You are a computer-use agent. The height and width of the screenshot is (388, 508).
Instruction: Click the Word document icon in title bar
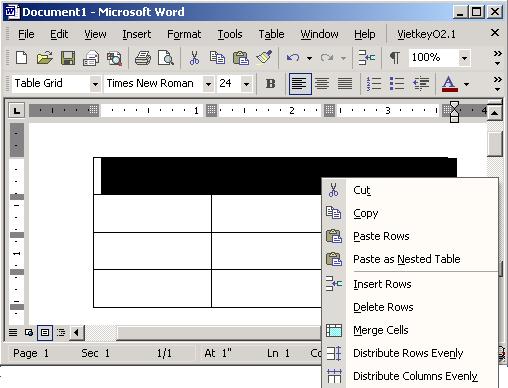12,12
